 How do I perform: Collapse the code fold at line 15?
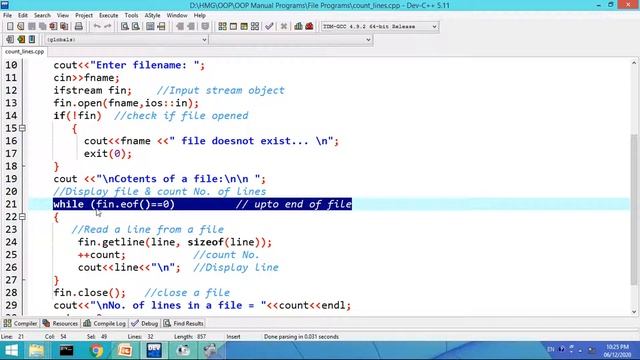[x=22, y=128]
